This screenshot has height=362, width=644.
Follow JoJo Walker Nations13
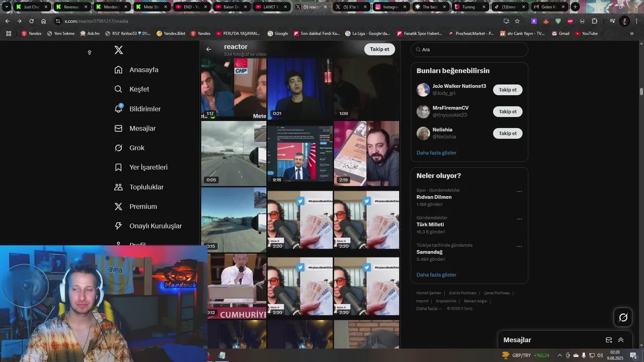(x=508, y=90)
